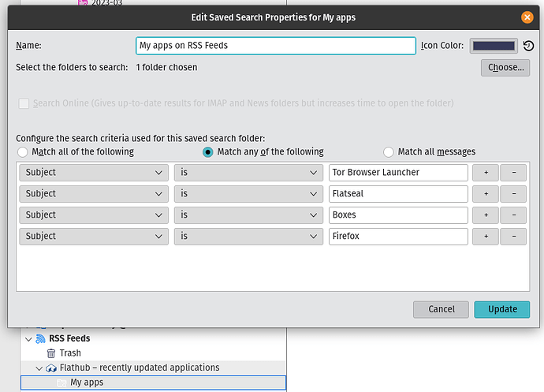Open 'is' operator dropdown in Boxes row
Image resolution: width=544 pixels, height=392 pixels.
click(248, 215)
